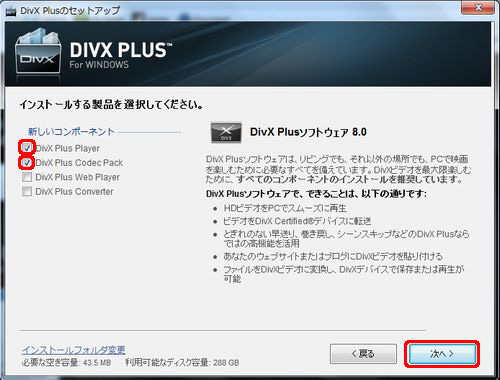This screenshot has width=500, height=380.
Task: Click the 新しいコンポーネント group heading
Action: (x=71, y=131)
